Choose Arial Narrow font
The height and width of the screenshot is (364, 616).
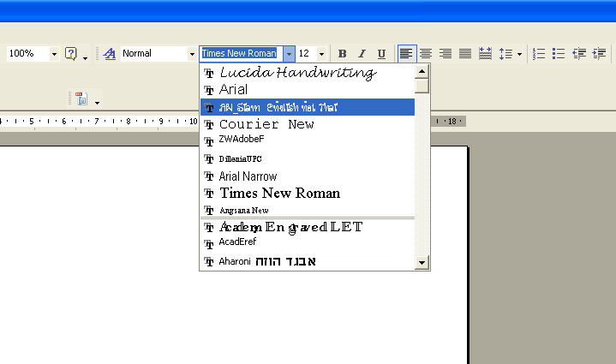[x=308, y=176]
